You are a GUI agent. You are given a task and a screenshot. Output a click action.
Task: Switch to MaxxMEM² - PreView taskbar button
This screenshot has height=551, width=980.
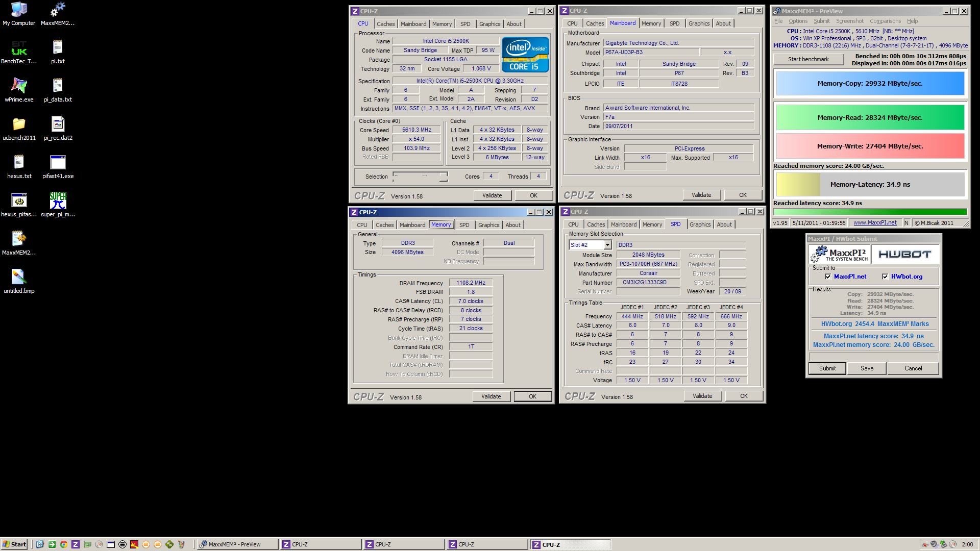click(x=237, y=544)
